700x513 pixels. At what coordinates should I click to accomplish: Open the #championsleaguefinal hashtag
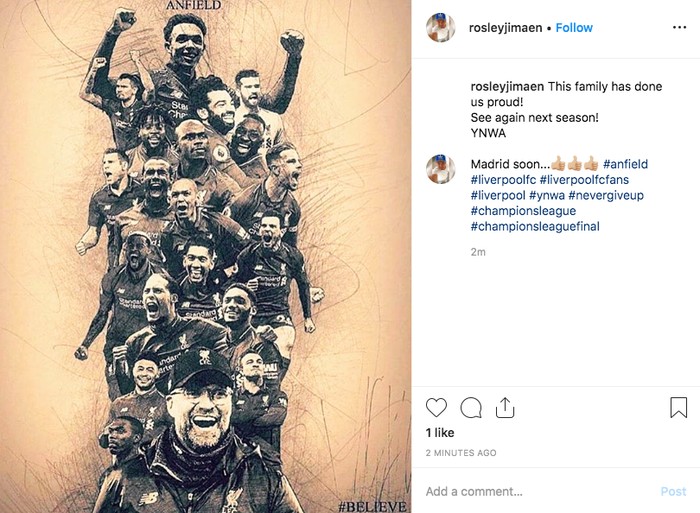pos(535,228)
